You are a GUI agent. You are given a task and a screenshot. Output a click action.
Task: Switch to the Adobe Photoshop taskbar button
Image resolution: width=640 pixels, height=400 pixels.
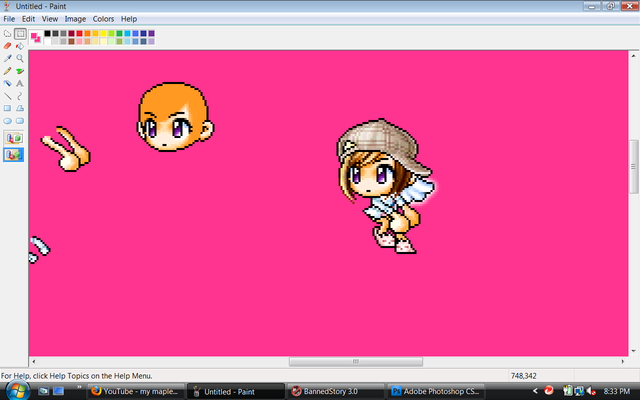click(x=436, y=391)
